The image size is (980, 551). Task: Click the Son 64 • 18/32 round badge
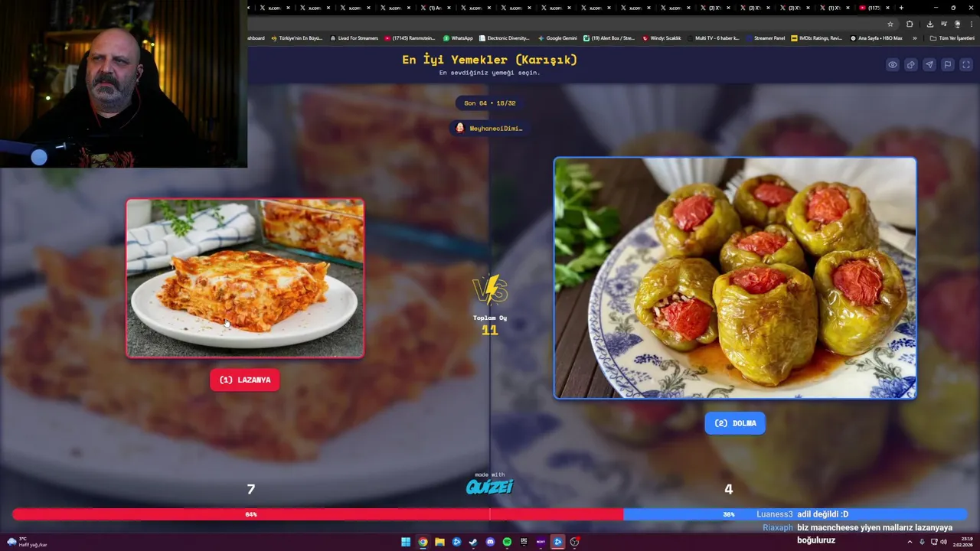click(x=490, y=103)
